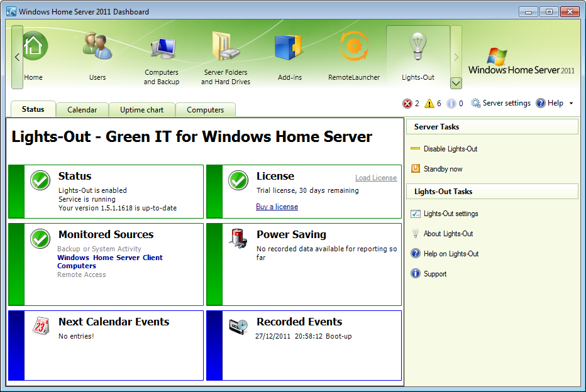Click the dashboard title bar app icon
The width and height of the screenshot is (586, 392).
[x=11, y=11]
